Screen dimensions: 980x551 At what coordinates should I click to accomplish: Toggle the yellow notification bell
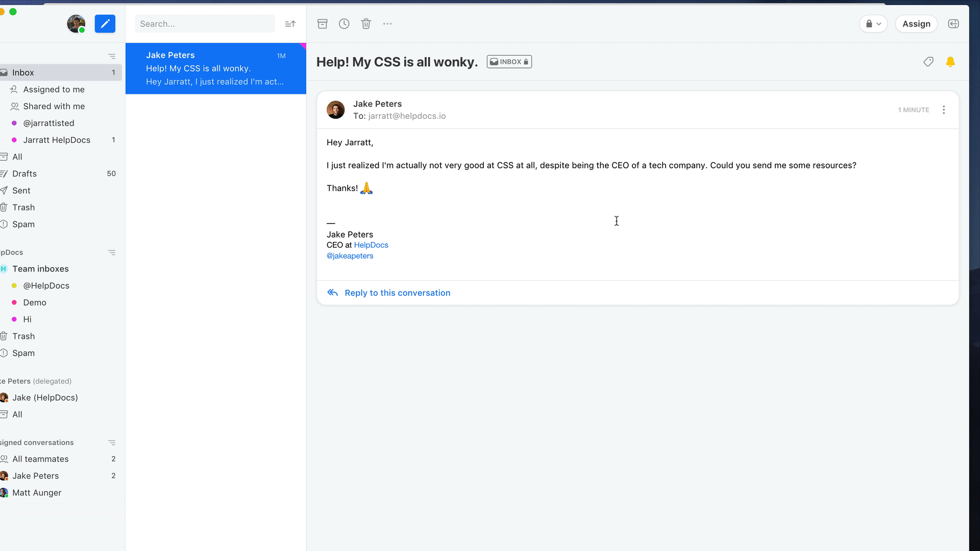click(950, 62)
